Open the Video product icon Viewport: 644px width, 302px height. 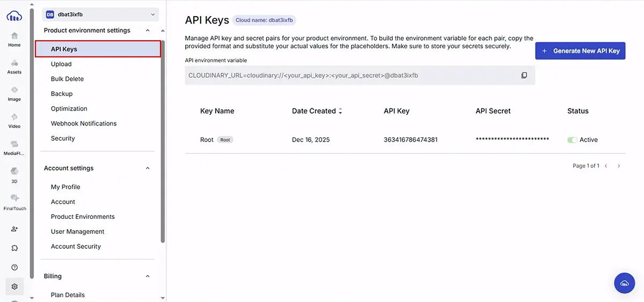click(x=14, y=117)
